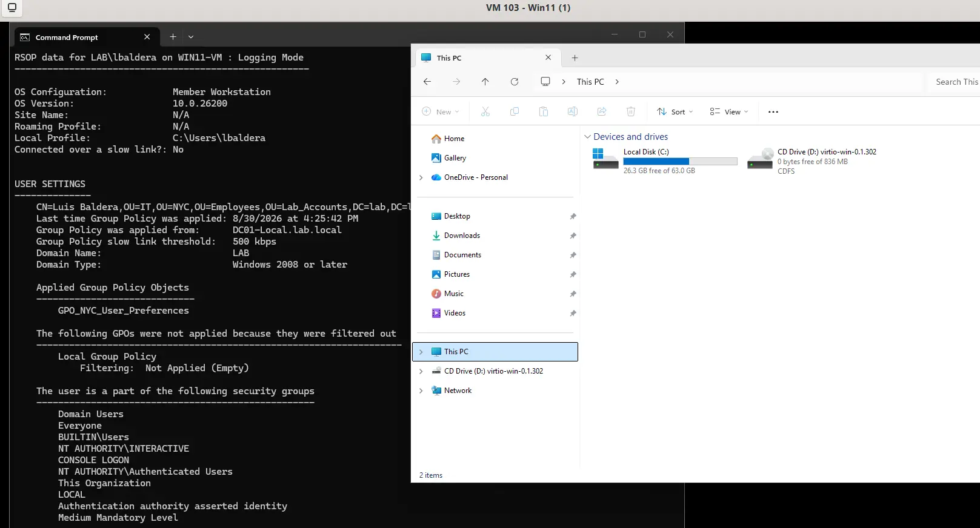The image size is (980, 528).
Task: Select This PC in the navigation pane
Action: pos(495,352)
